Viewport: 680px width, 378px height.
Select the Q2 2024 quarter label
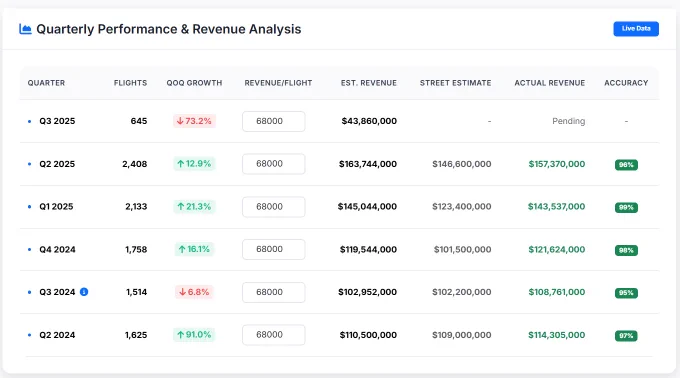tap(57, 335)
